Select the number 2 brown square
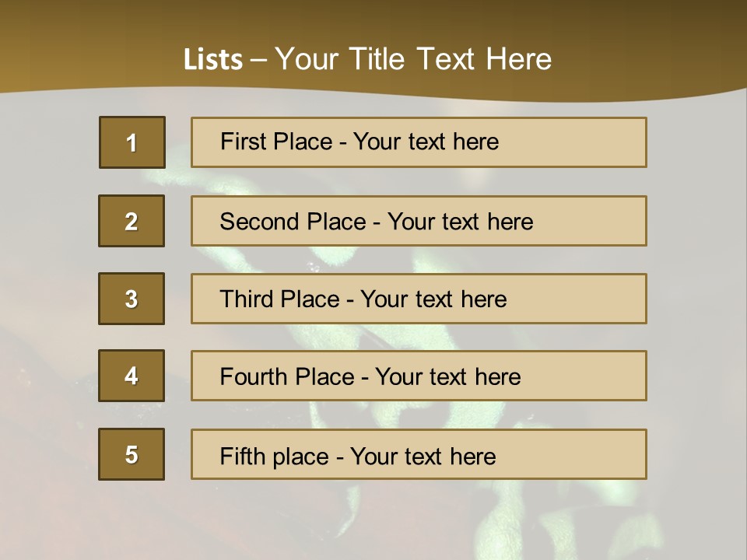 click(132, 221)
